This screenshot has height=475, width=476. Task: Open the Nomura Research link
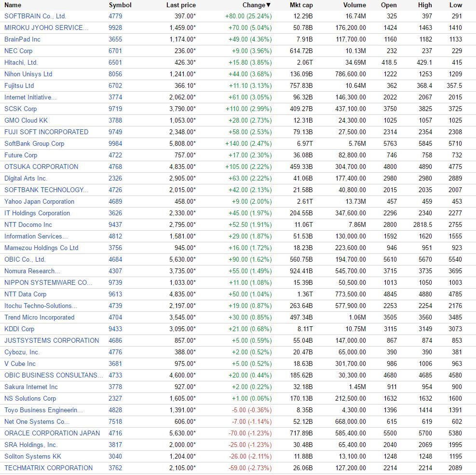(x=32, y=271)
